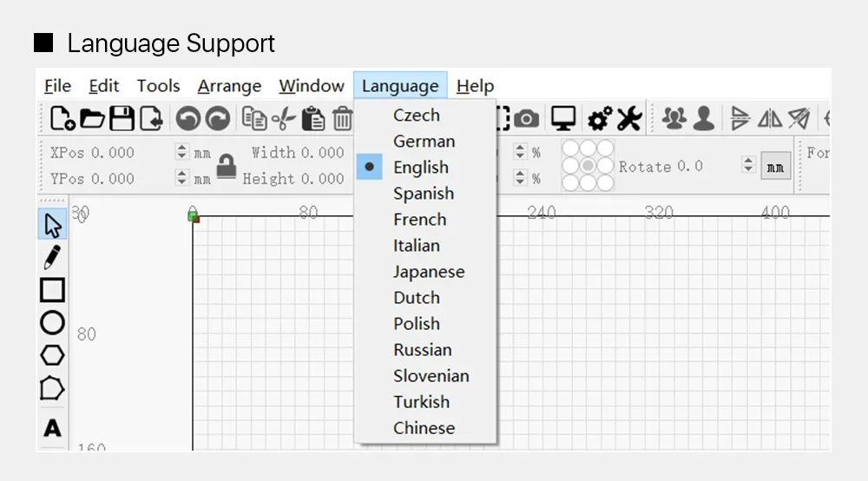
Task: Open the camera capture tool
Action: point(526,118)
